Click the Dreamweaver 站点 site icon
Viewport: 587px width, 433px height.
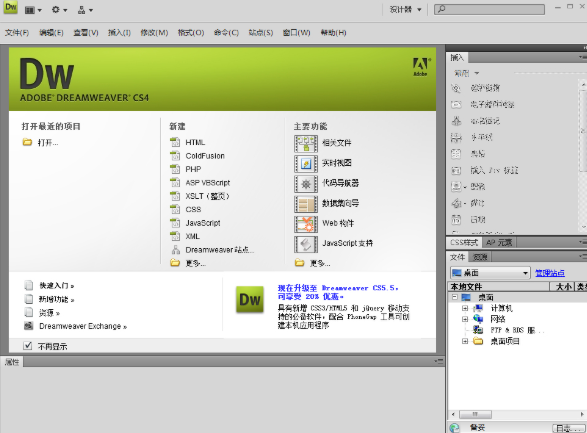176,250
